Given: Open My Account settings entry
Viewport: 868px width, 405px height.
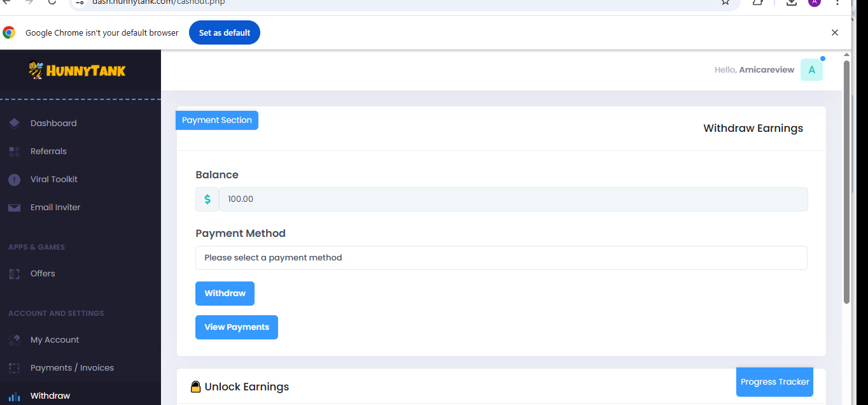Looking at the screenshot, I should tap(55, 339).
